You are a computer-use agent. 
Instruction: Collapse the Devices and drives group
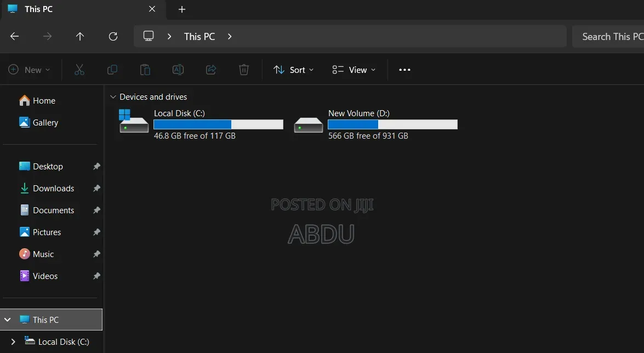(x=113, y=97)
